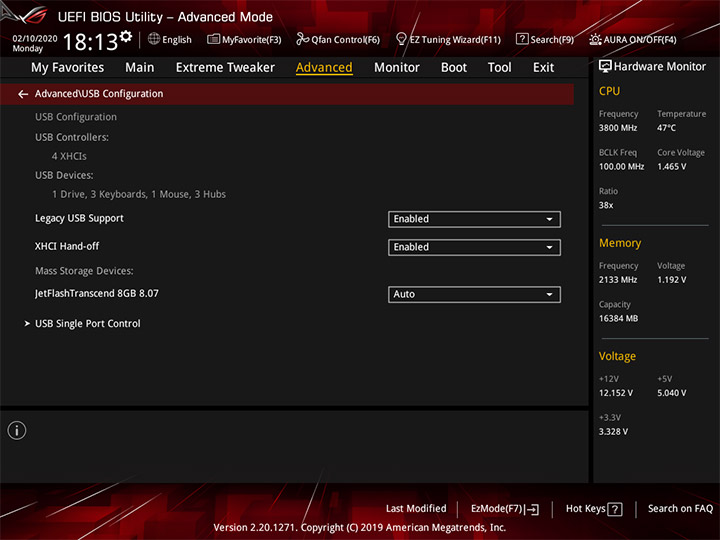
Task: Open the Tool tab
Action: (499, 68)
